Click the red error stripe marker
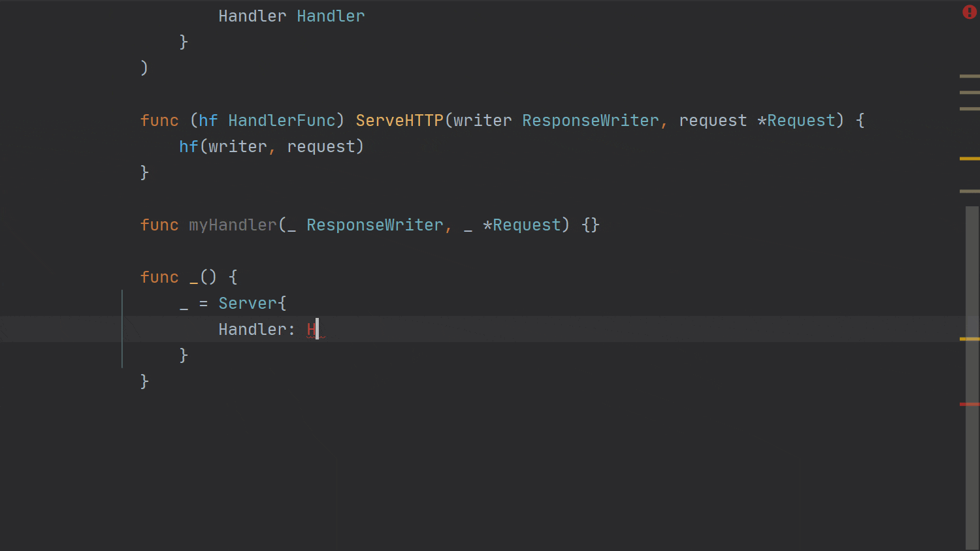Viewport: 980px width, 551px height. 969,404
